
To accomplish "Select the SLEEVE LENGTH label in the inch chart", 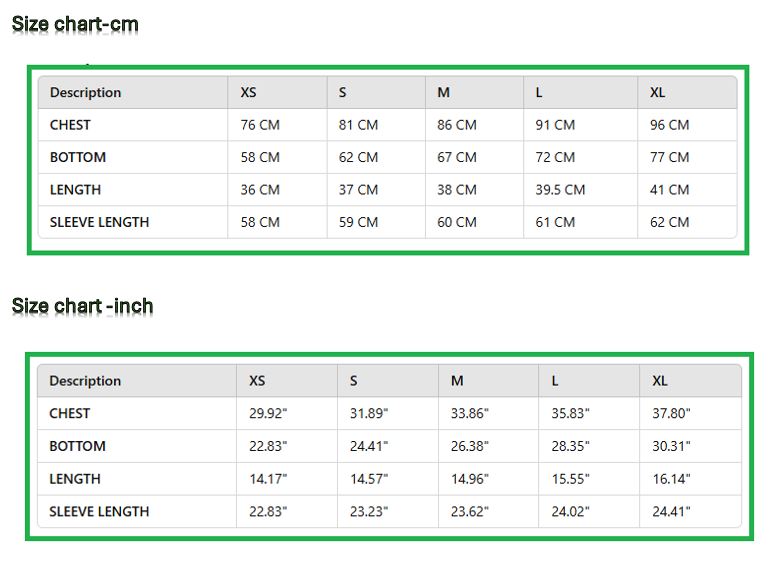I will coord(99,511).
